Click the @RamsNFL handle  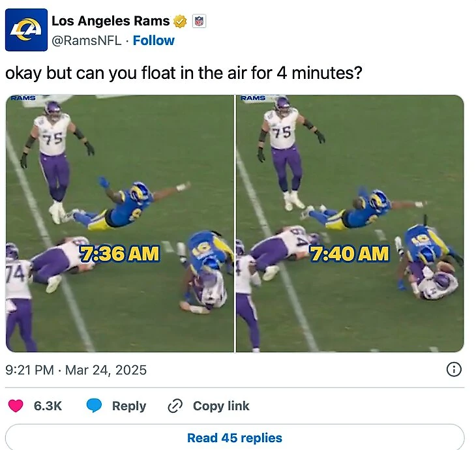click(86, 40)
